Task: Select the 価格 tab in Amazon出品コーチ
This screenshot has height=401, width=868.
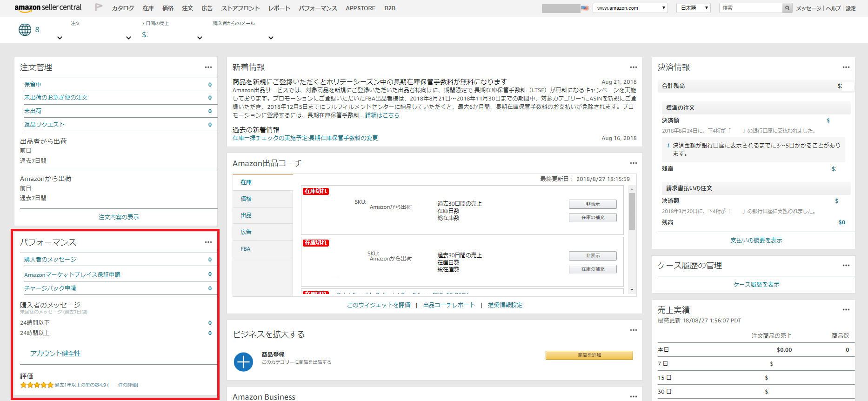Action: click(x=246, y=199)
